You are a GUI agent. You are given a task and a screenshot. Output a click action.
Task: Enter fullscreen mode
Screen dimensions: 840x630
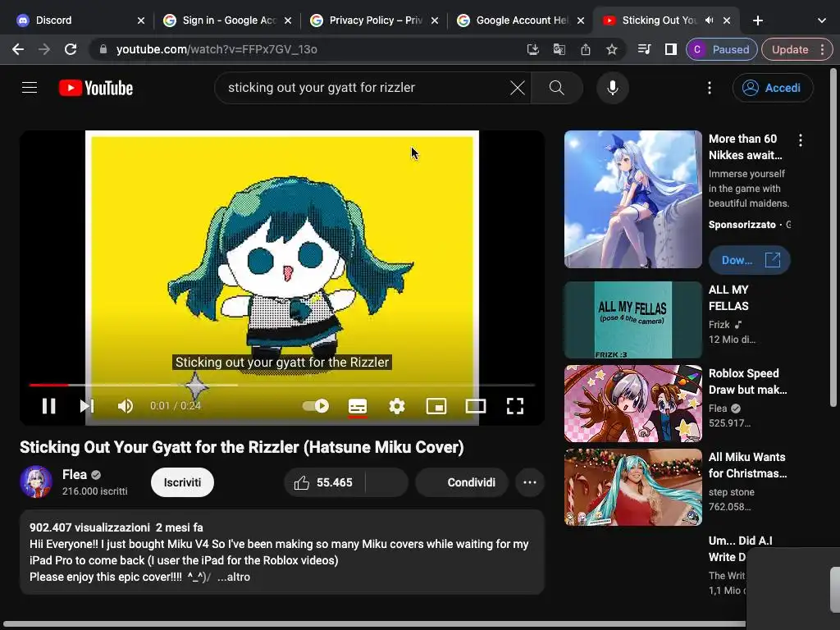tap(515, 406)
